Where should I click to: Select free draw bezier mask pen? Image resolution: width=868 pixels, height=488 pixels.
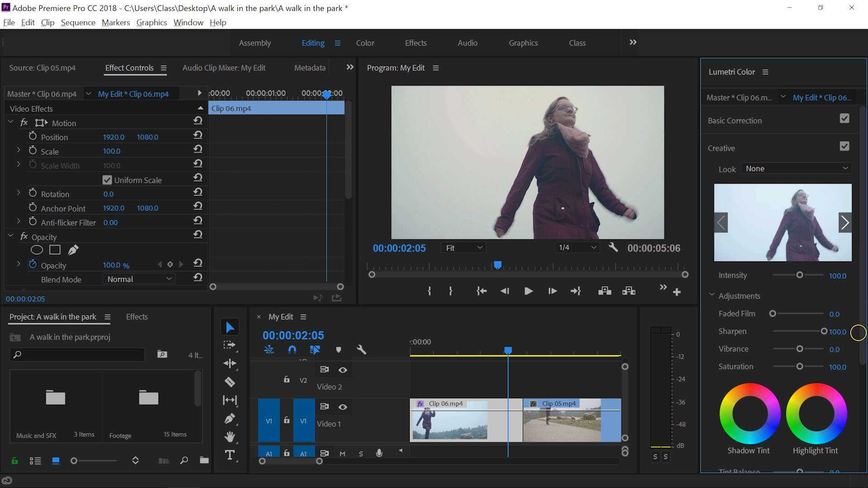pyautogui.click(x=73, y=250)
